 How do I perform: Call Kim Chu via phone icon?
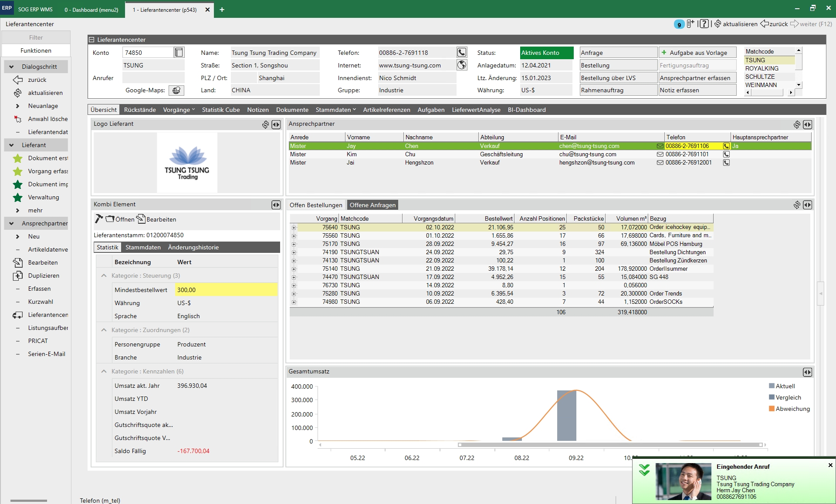[x=726, y=155]
